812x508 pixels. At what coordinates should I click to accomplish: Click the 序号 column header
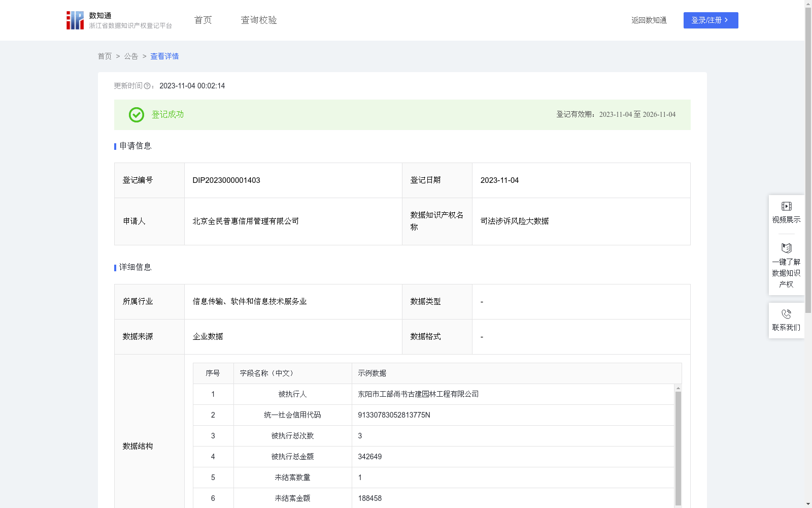tap(213, 373)
